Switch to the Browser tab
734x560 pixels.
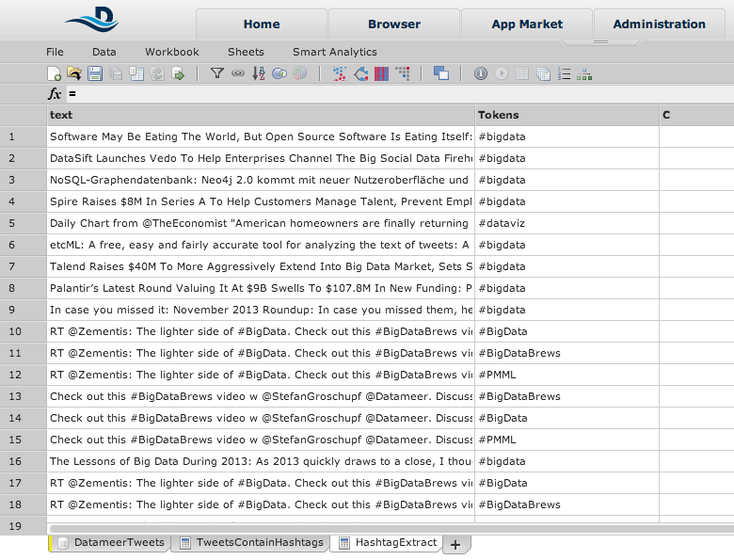394,24
